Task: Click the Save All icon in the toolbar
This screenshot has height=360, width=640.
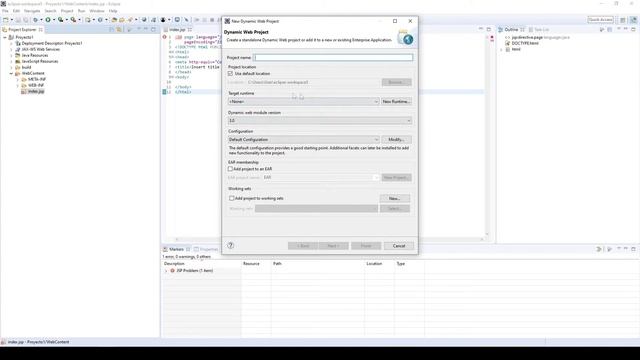Action: [25, 20]
